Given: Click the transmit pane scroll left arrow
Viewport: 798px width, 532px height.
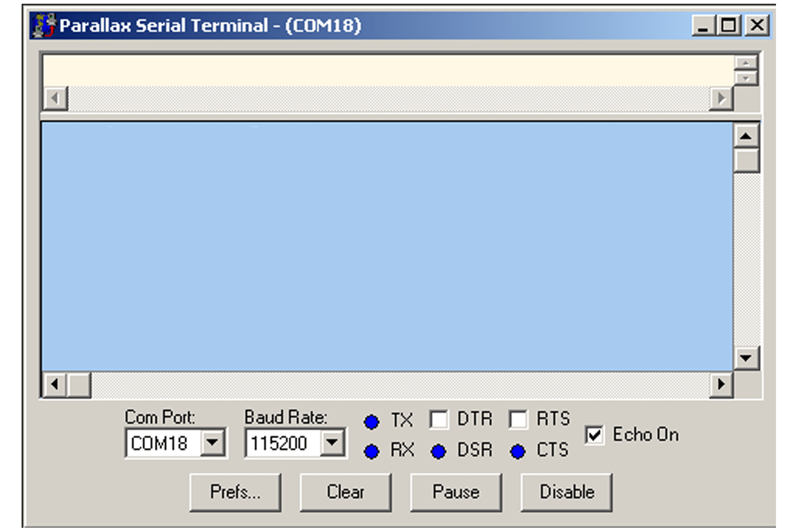Looking at the screenshot, I should tap(55, 99).
